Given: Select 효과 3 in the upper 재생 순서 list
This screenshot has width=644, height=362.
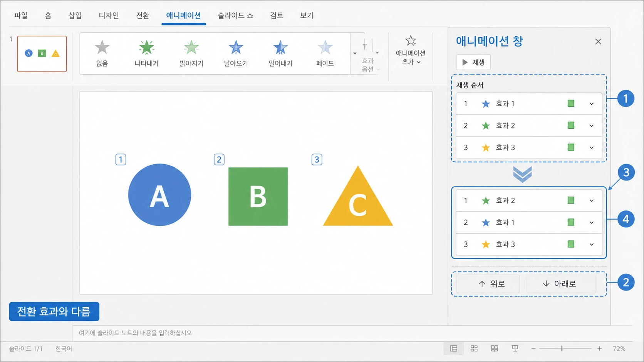Looking at the screenshot, I should coord(529,147).
